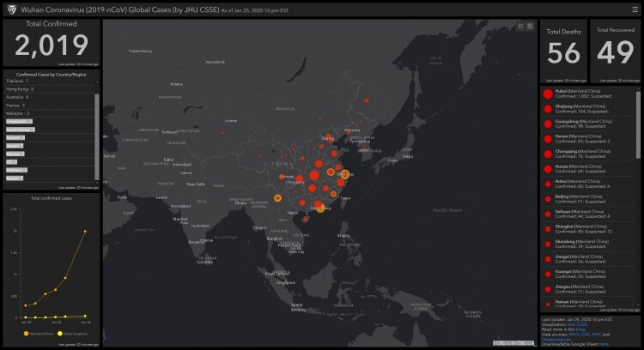The width and height of the screenshot is (644, 350).
Task: Select France: 3 in country list
Action: (49, 106)
